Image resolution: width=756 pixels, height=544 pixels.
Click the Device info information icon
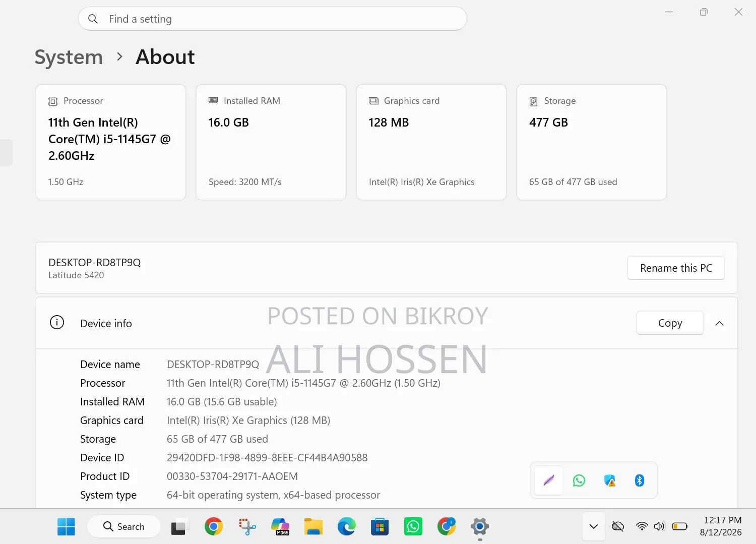point(57,322)
